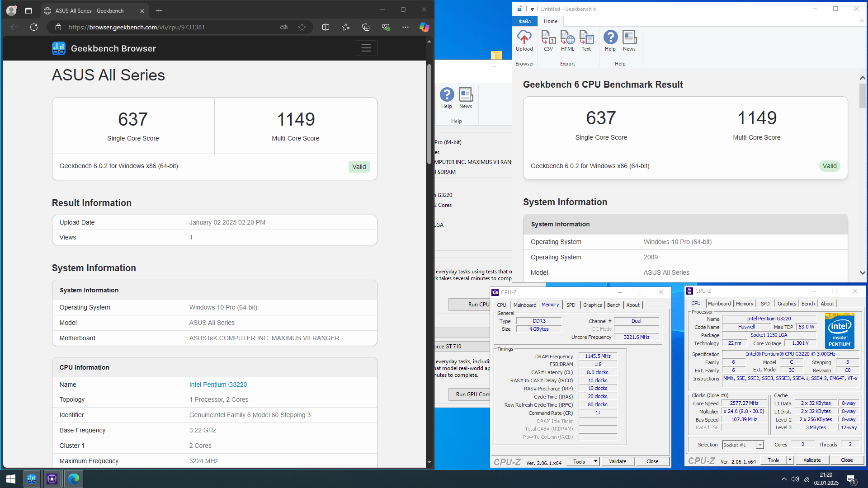868x488 pixels.
Task: Collapse the Geekbench ribbon
Action: [862, 21]
